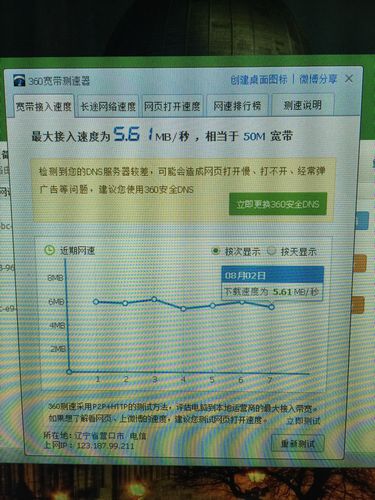The width and height of the screenshot is (375, 500).
Task: Click the chart data point for test 4
Action: point(183,309)
